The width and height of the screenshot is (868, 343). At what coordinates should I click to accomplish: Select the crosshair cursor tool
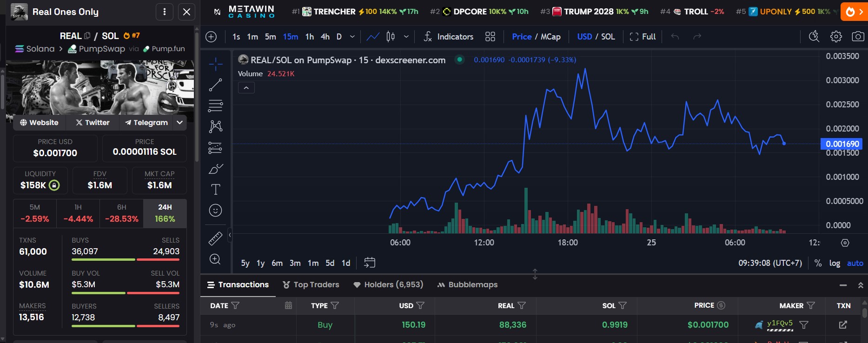215,64
